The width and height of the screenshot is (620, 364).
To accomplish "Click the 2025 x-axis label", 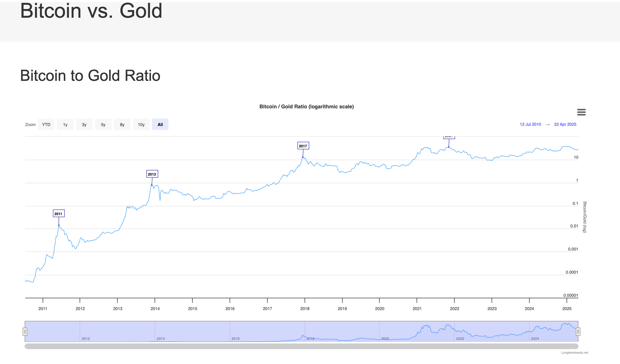I will point(567,309).
